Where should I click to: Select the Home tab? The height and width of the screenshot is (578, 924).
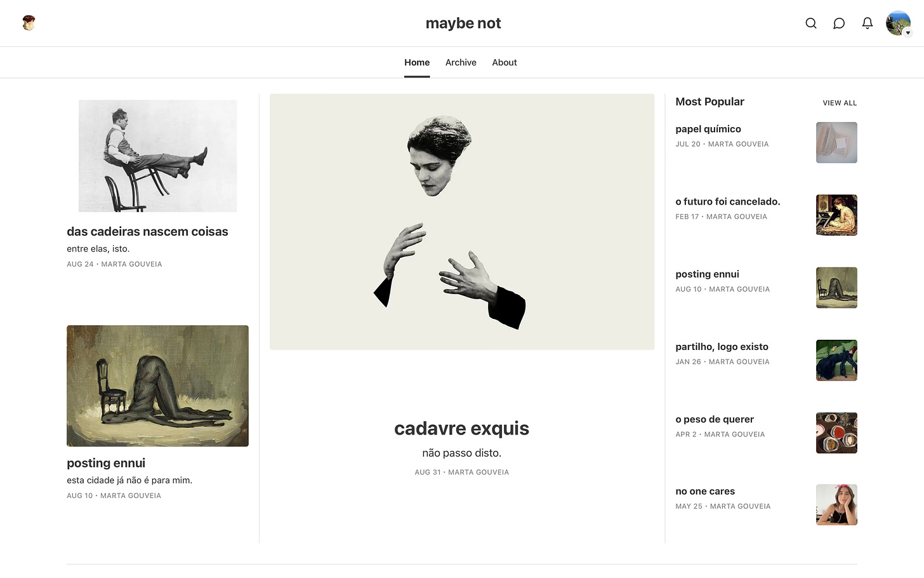(x=417, y=62)
